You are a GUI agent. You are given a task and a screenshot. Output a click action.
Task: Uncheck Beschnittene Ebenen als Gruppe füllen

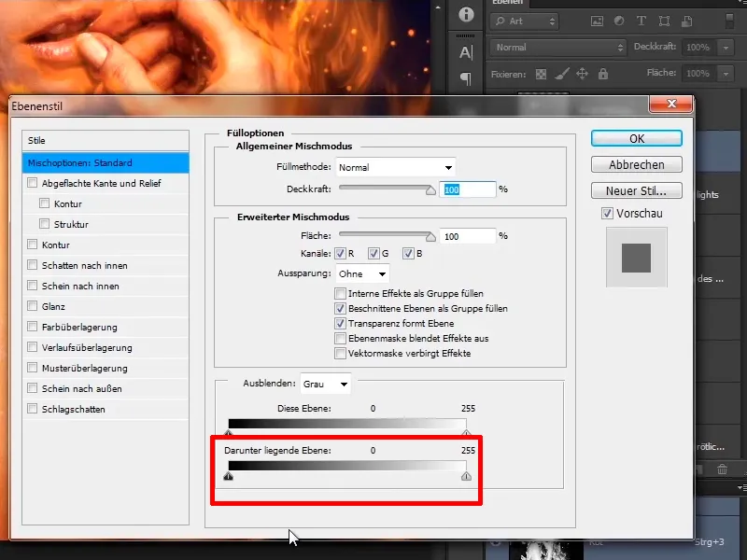(340, 308)
